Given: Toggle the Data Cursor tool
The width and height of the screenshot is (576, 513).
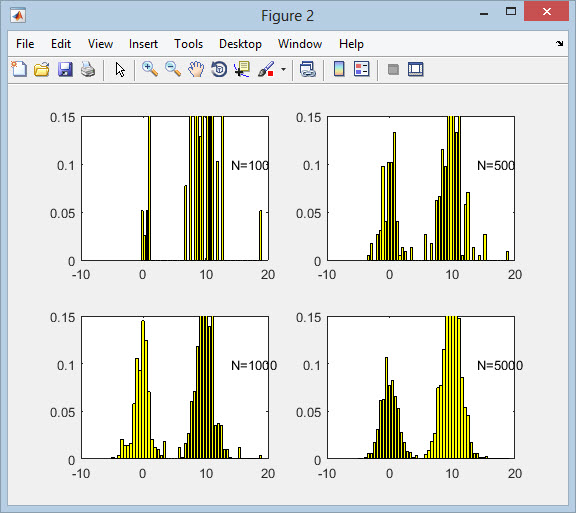Looking at the screenshot, I should tap(242, 69).
